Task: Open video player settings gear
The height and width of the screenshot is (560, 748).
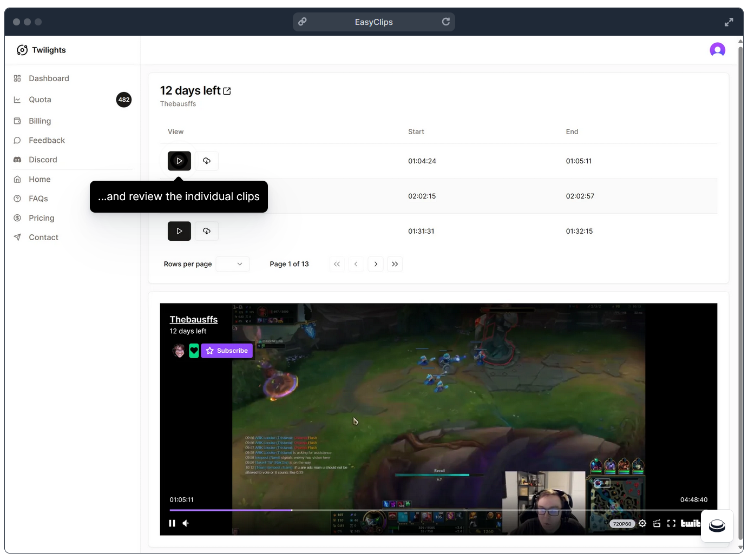Action: pos(642,523)
